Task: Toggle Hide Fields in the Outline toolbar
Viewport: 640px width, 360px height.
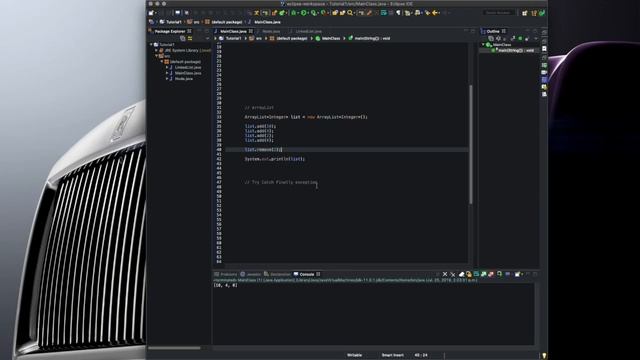Action: click(x=505, y=38)
